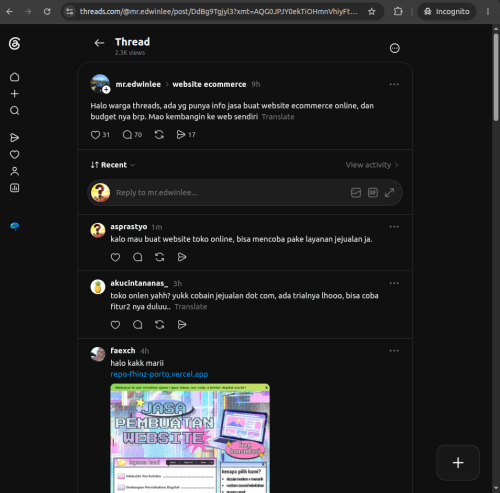
Task: Open akucintananas_'s username
Action: (x=139, y=283)
